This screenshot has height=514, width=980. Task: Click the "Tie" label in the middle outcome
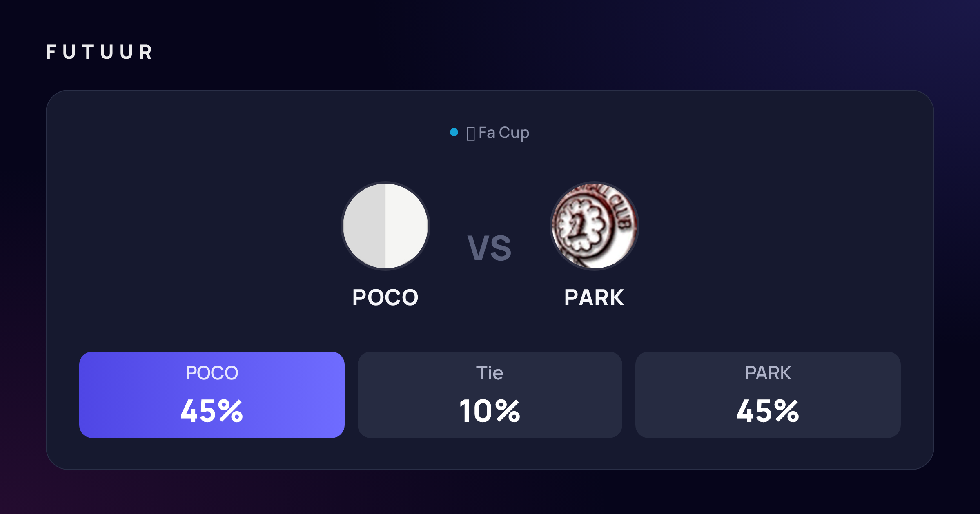(x=490, y=373)
